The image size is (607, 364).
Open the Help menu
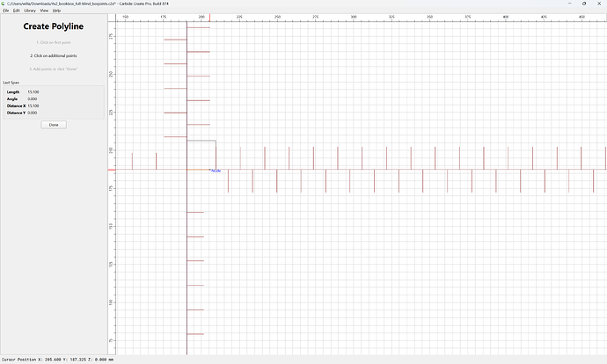coord(56,11)
